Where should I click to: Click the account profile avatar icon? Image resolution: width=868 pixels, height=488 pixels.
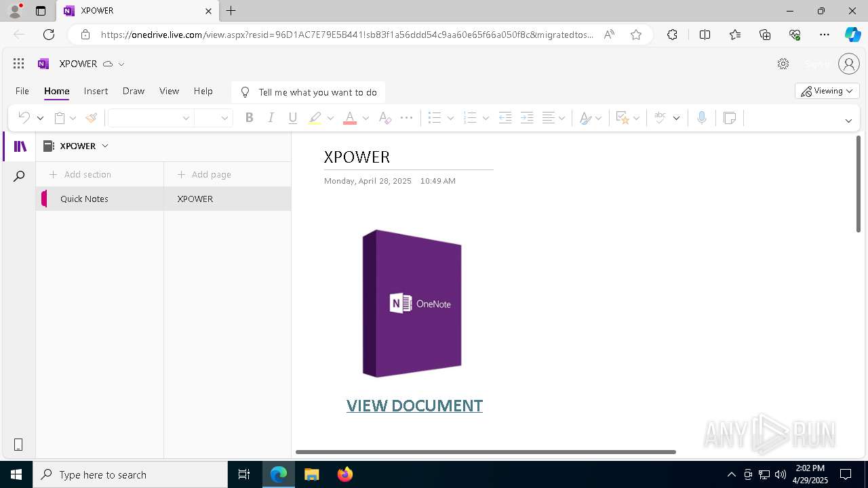point(849,64)
